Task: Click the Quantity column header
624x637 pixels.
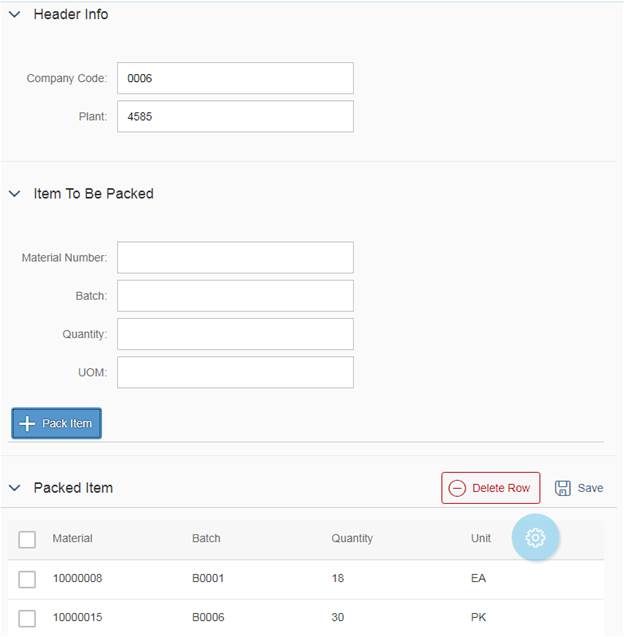Action: pyautogui.click(x=352, y=538)
